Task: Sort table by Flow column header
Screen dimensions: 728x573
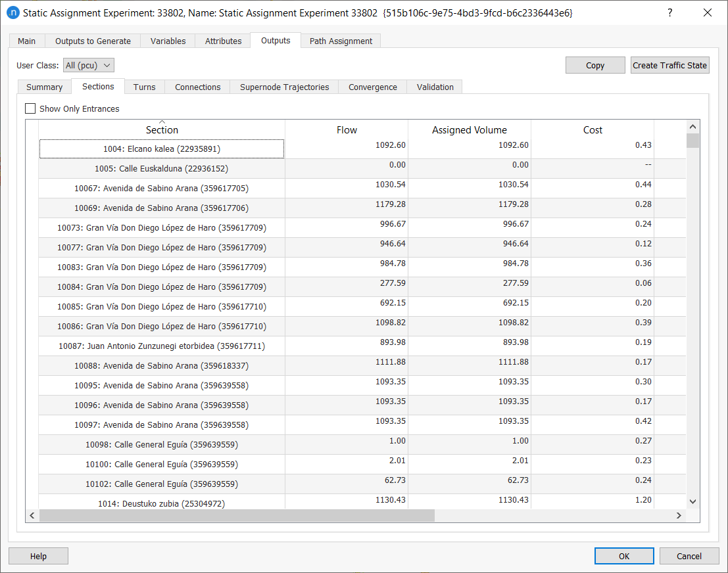Action: tap(347, 130)
